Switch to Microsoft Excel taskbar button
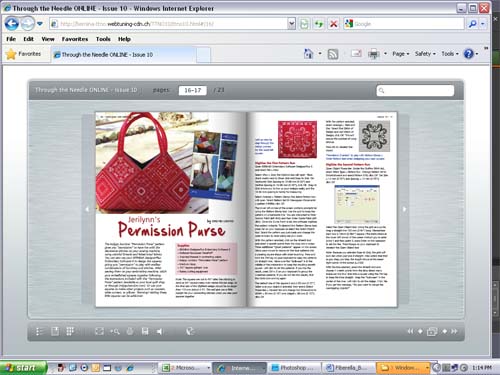The width and height of the screenshot is (500, 375). (186, 368)
